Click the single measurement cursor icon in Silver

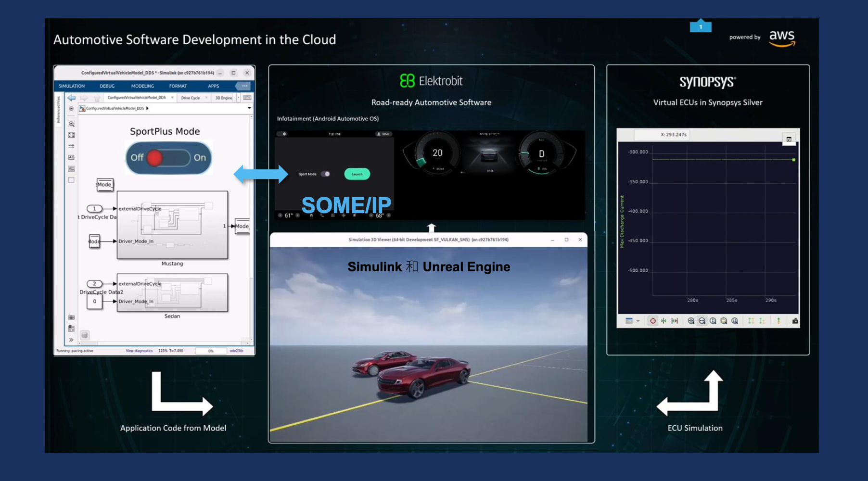point(664,321)
